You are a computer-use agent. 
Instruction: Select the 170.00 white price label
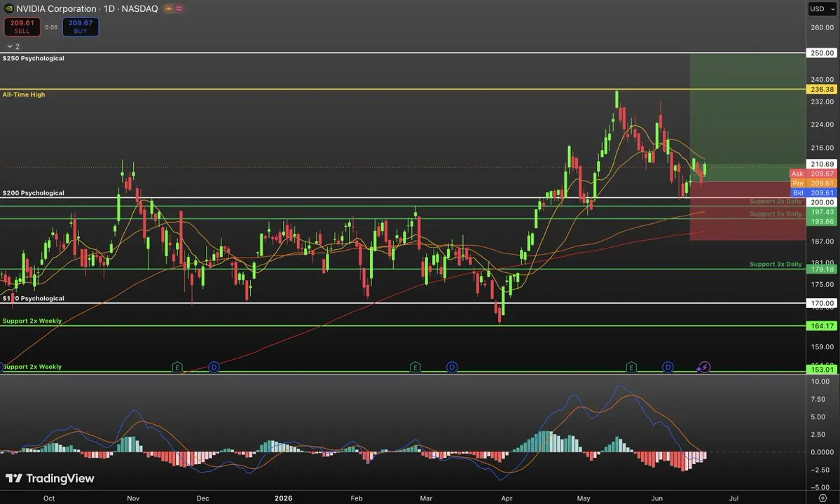click(822, 303)
